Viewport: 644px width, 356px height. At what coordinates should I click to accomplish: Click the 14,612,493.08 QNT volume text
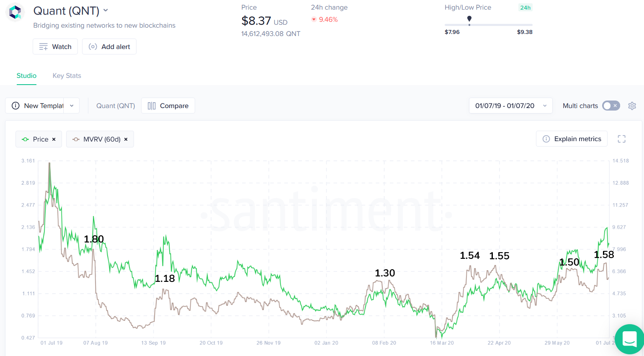pos(270,34)
